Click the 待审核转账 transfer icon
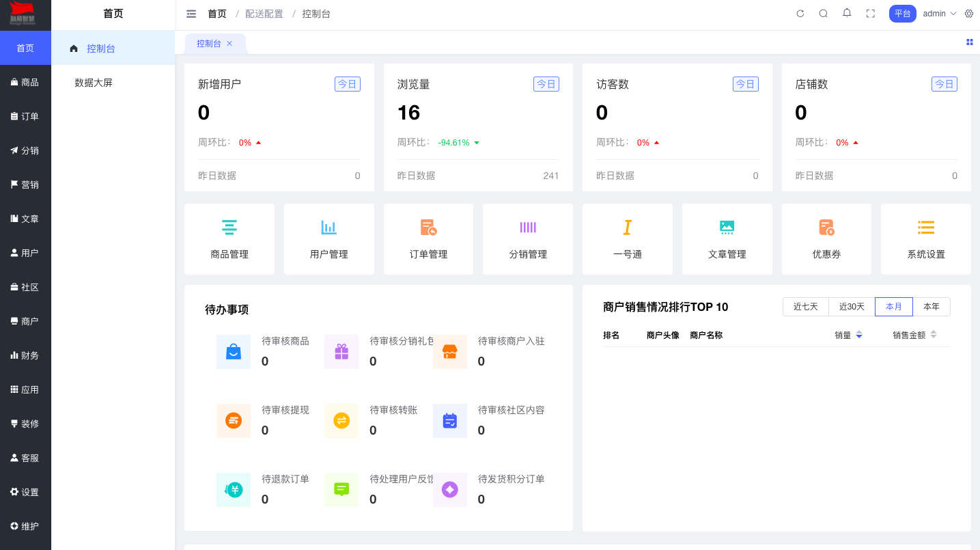Viewport: 980px width, 550px height. tap(341, 421)
